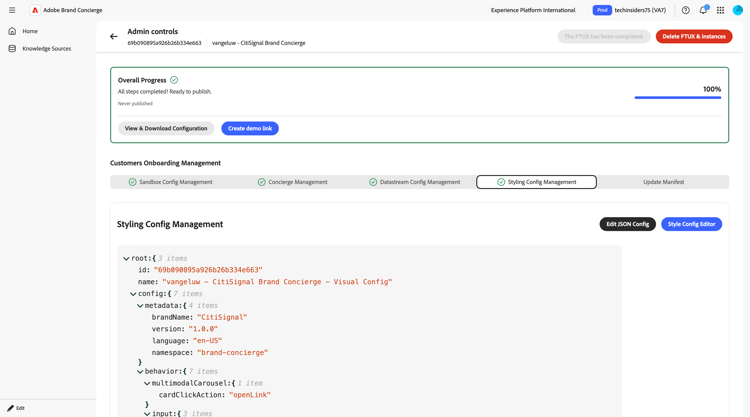Click the Create demo link button
This screenshot has height=417, width=750.
click(250, 128)
